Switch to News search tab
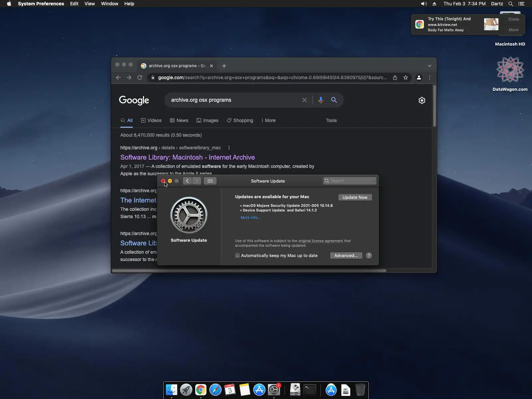The image size is (532, 399). (179, 120)
